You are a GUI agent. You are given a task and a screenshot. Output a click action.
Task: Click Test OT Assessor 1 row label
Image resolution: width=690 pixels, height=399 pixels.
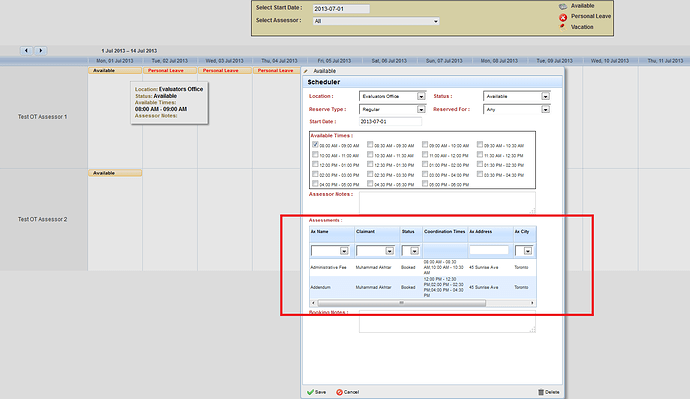pos(43,117)
